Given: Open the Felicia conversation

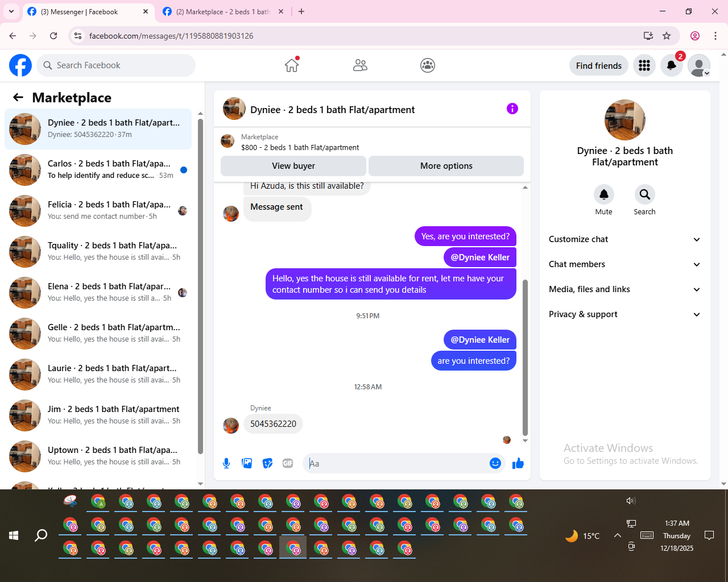Looking at the screenshot, I should pos(98,211).
